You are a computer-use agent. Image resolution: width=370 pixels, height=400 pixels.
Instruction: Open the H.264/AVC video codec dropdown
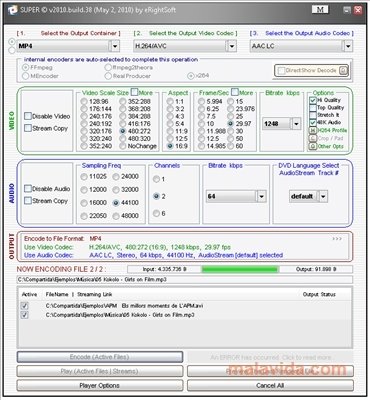pos(231,46)
